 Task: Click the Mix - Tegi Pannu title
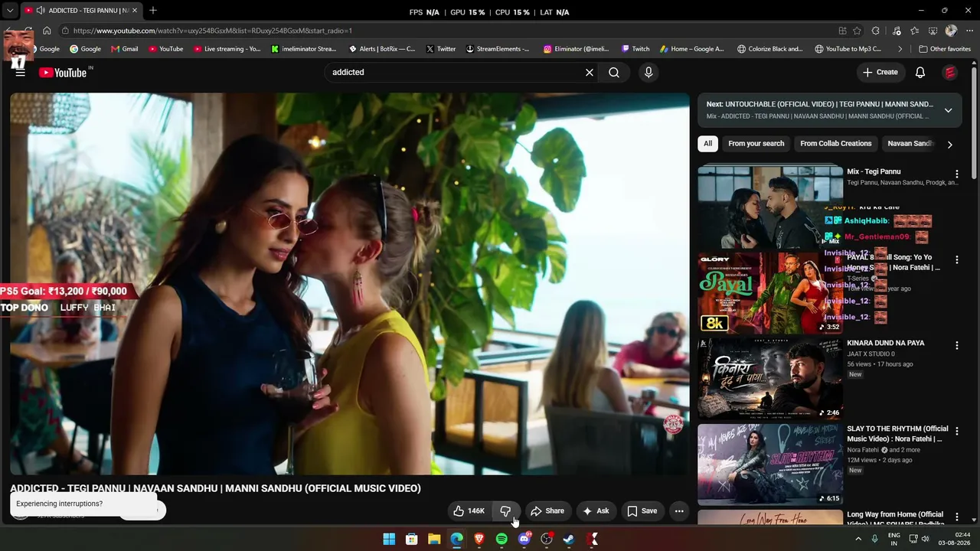tap(874, 172)
